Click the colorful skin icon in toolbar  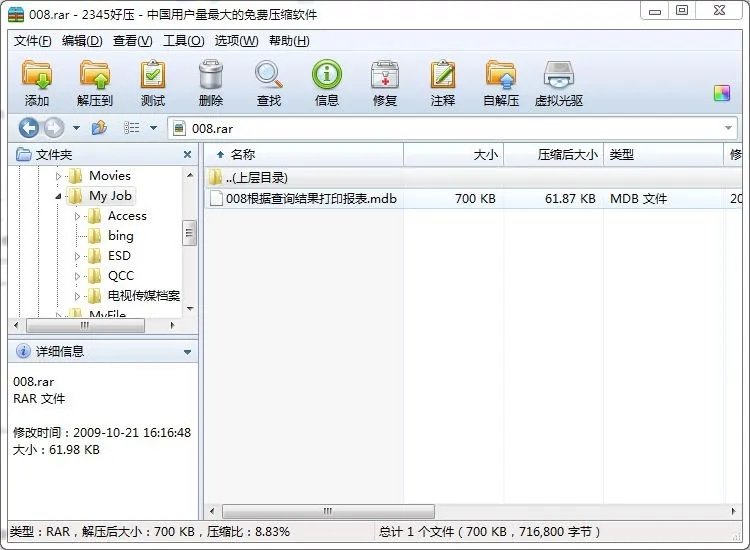click(x=722, y=93)
